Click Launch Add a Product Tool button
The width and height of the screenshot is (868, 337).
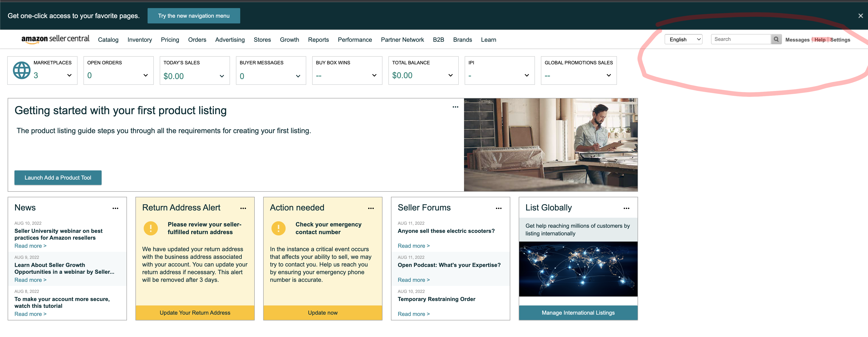point(58,178)
